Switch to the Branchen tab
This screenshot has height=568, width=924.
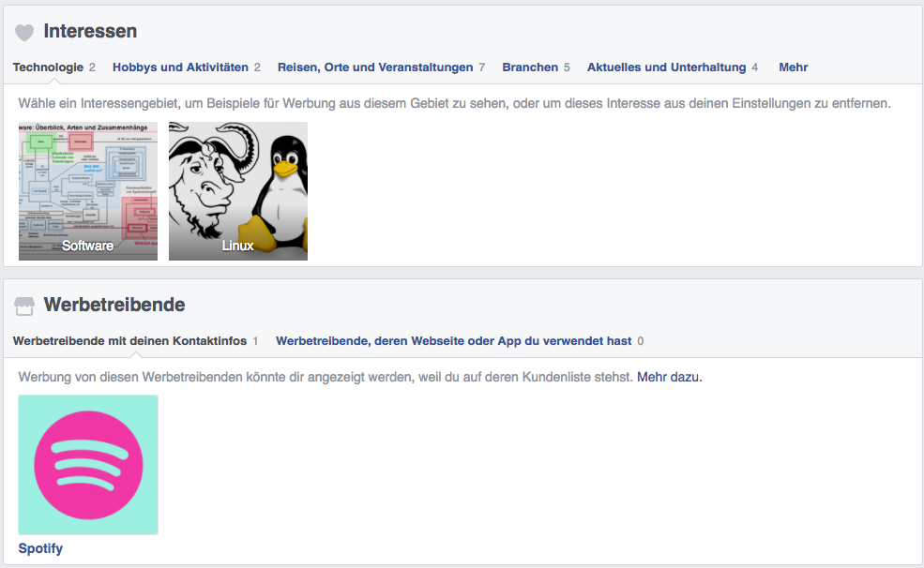pos(536,67)
